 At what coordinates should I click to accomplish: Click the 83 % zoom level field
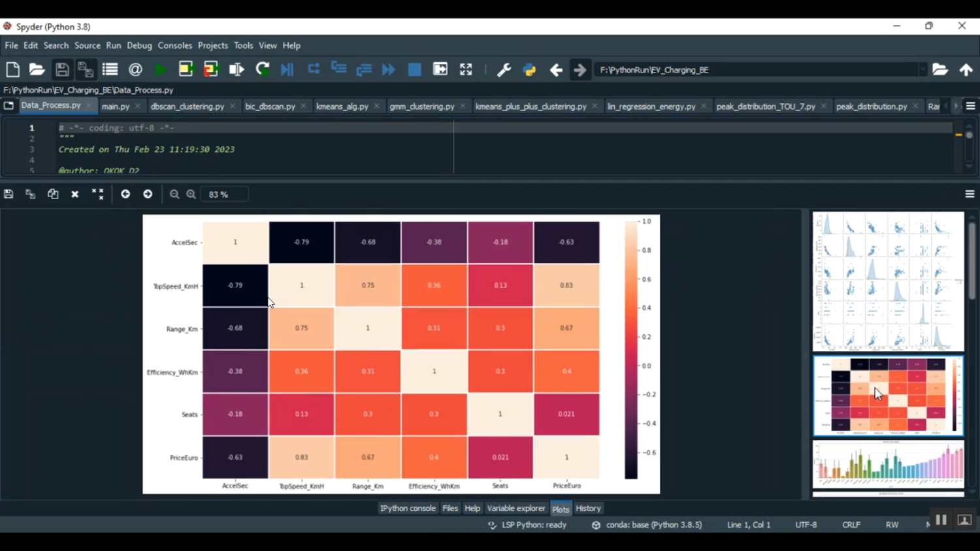click(x=224, y=195)
